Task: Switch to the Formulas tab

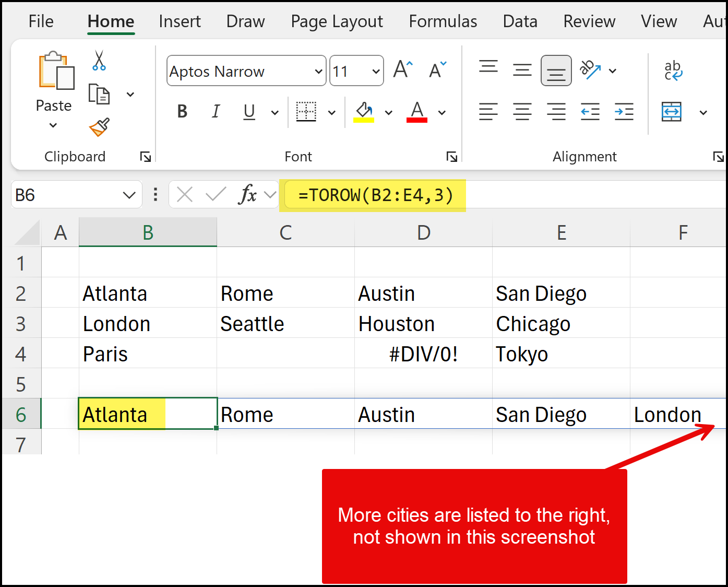Action: 443,21
